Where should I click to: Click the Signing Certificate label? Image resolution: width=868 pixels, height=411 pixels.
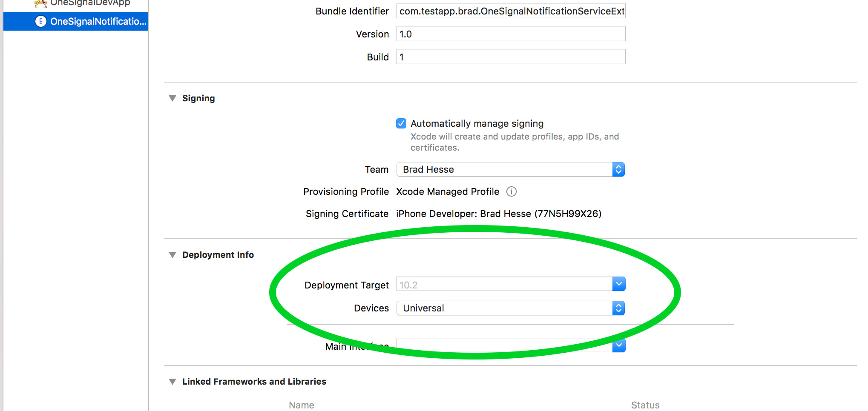pos(347,214)
